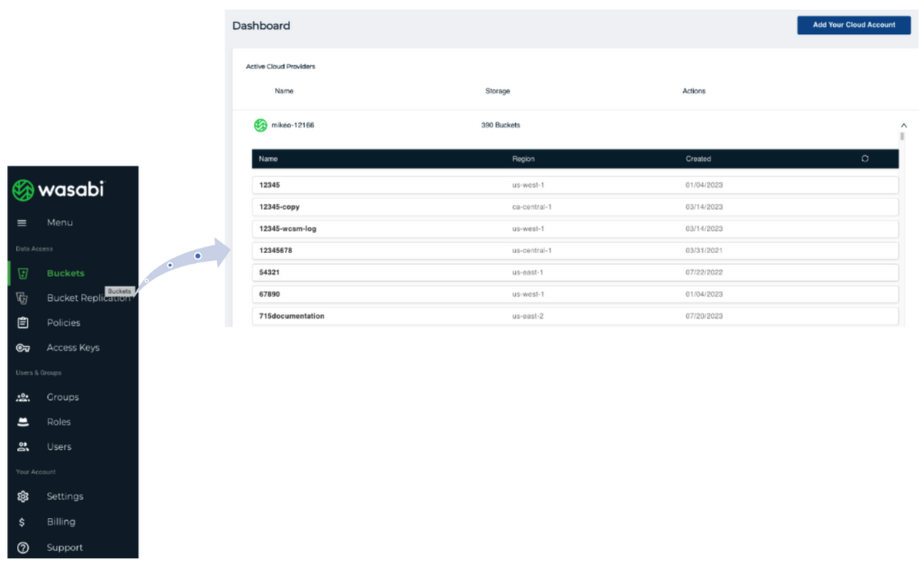Click the Groups people icon

[x=23, y=398]
